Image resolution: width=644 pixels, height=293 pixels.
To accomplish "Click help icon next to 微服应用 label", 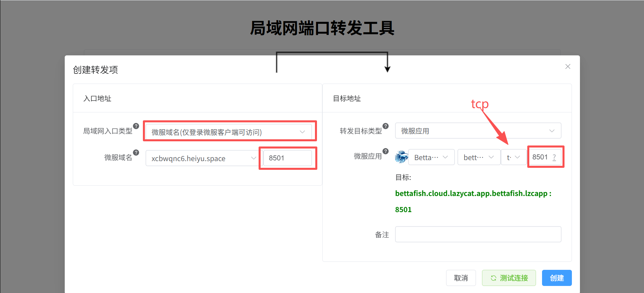I will coord(386,151).
